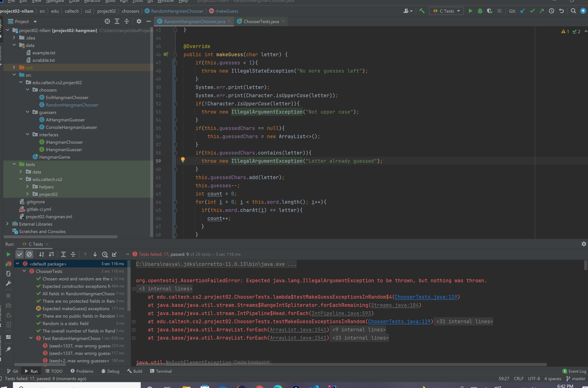Viewport: 588px width, 388px height.
Task: Toggle sort alphabetically in test results
Action: coord(41,254)
